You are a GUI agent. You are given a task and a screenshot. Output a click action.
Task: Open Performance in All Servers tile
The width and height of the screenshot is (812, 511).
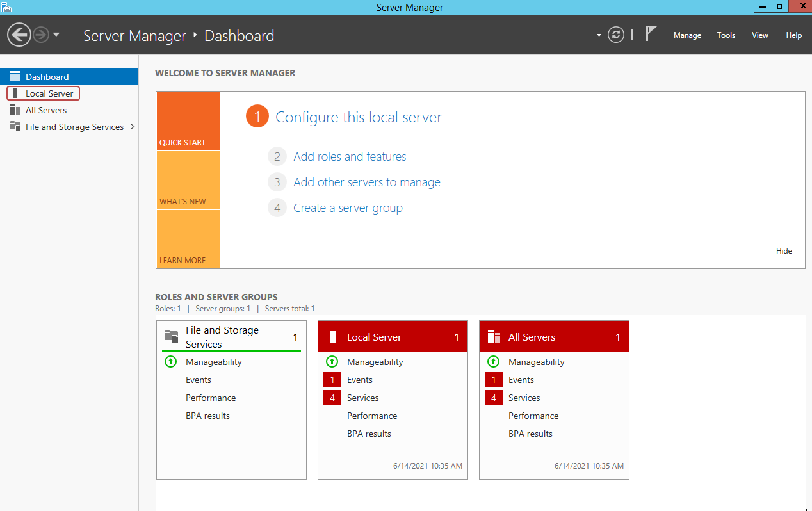point(533,416)
